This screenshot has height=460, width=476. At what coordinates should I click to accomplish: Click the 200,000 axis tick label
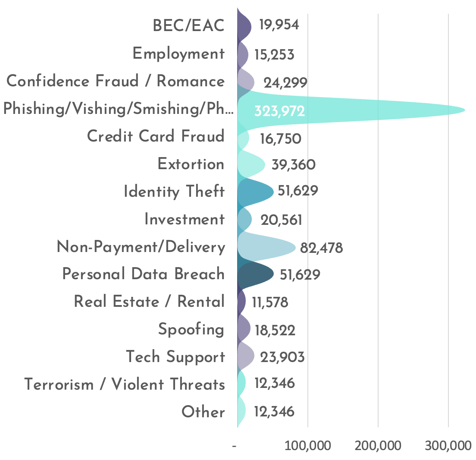coord(378,446)
